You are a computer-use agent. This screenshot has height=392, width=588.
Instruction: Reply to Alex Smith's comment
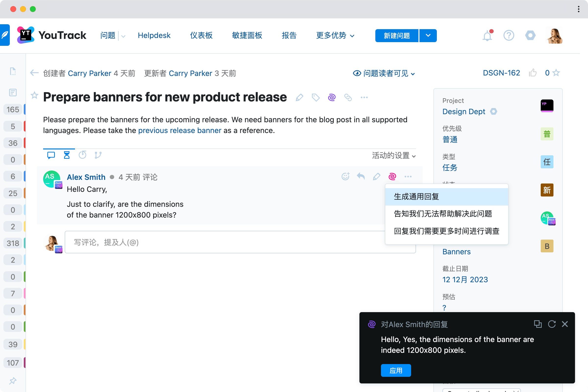(361, 176)
